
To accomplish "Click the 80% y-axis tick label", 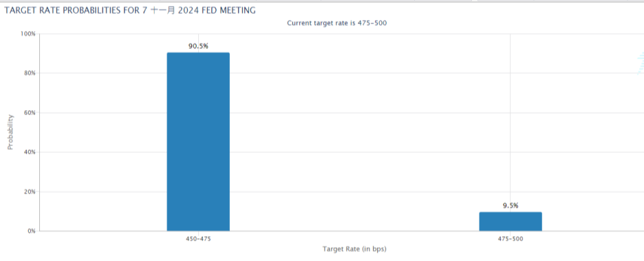I will (30, 73).
